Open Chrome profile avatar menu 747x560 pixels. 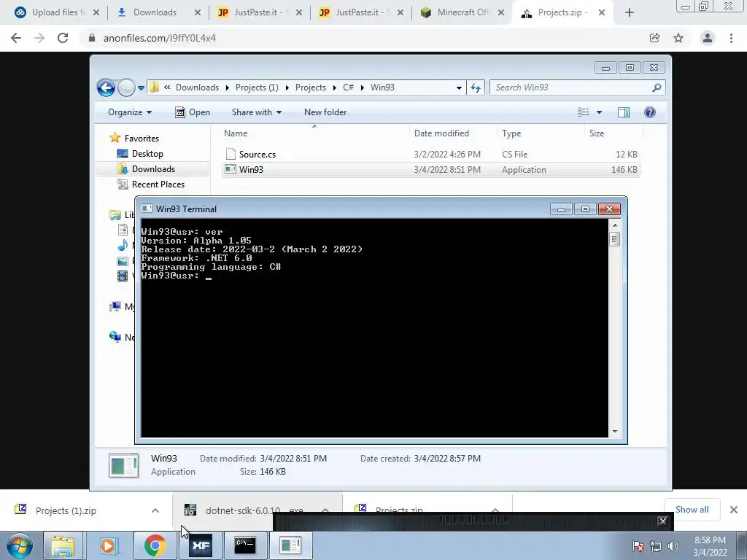pos(708,38)
